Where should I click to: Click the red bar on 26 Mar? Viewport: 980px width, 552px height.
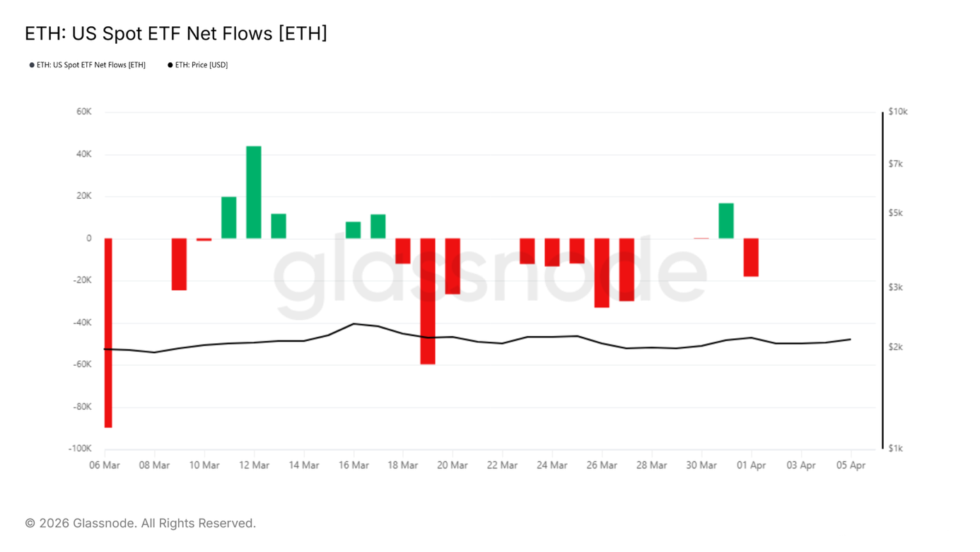tap(602, 272)
